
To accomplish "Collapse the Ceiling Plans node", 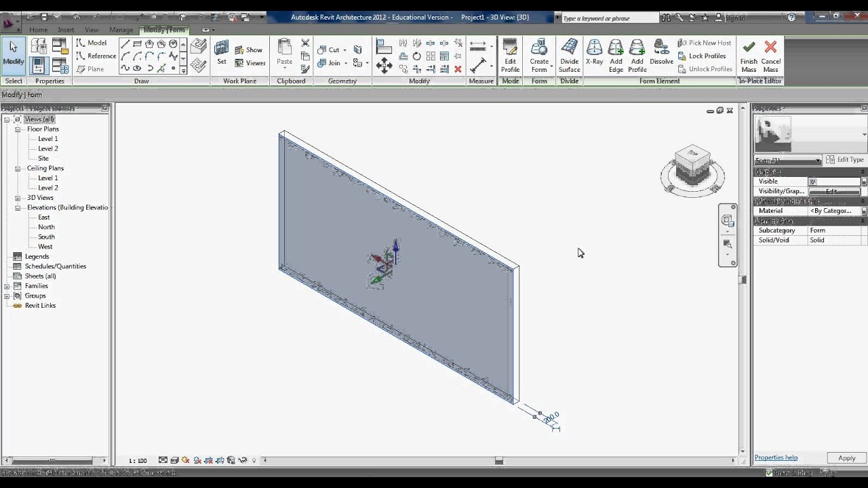I will pos(18,168).
